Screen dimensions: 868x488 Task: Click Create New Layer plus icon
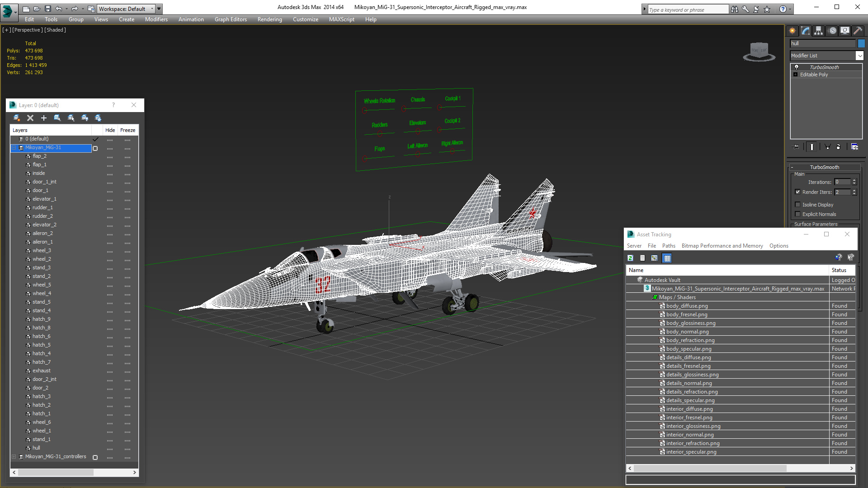pyautogui.click(x=44, y=118)
